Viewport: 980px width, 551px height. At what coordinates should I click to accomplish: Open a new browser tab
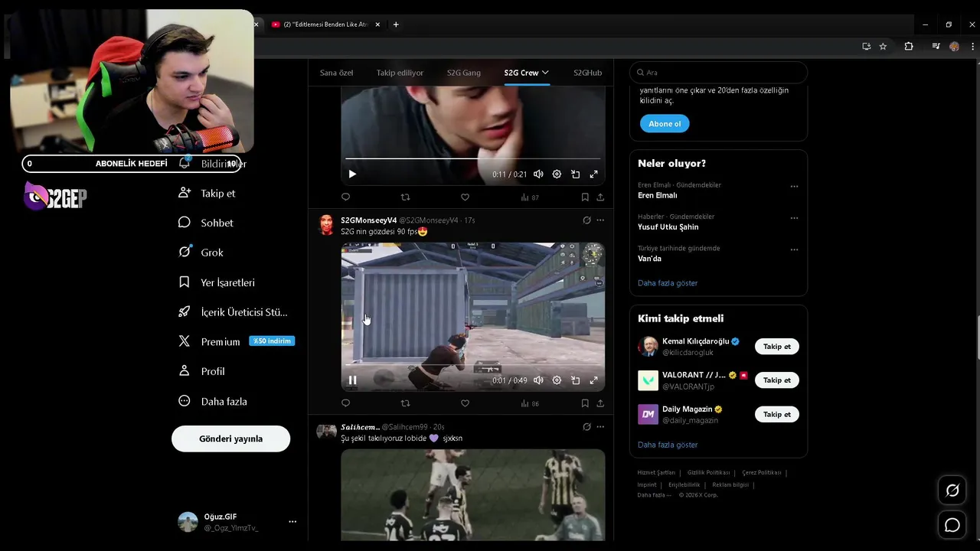(396, 24)
